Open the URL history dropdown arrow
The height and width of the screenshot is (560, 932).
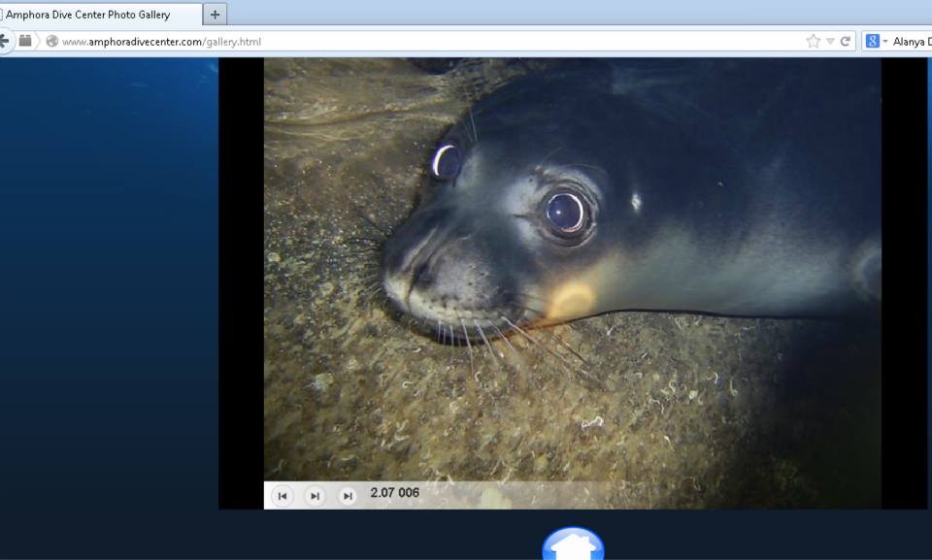(x=830, y=41)
